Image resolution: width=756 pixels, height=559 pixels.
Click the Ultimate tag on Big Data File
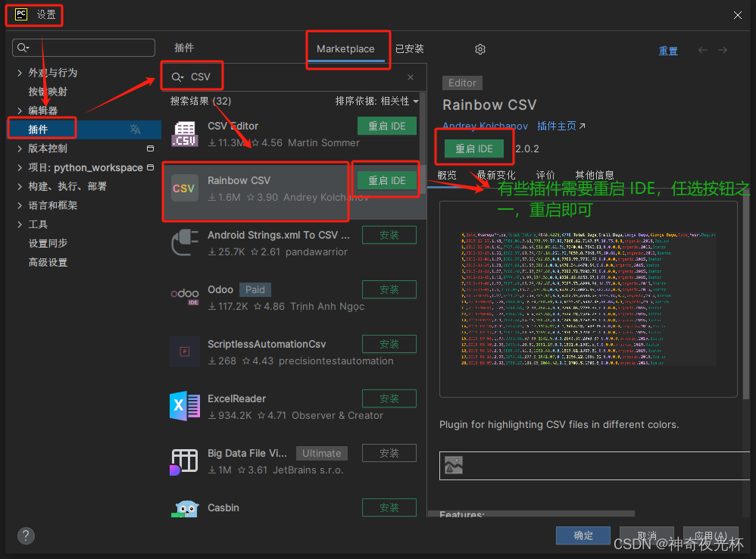pos(322,453)
